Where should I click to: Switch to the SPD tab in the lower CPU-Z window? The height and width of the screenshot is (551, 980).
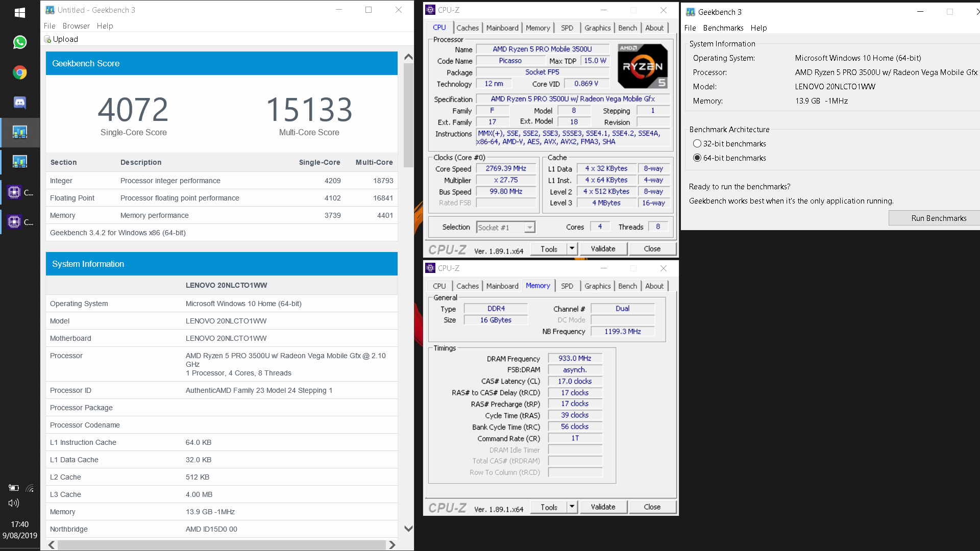tap(567, 286)
